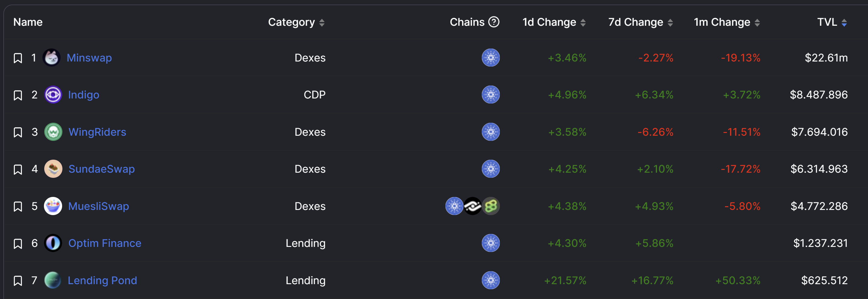
Task: Click the Lending Pond logo
Action: [x=53, y=280]
